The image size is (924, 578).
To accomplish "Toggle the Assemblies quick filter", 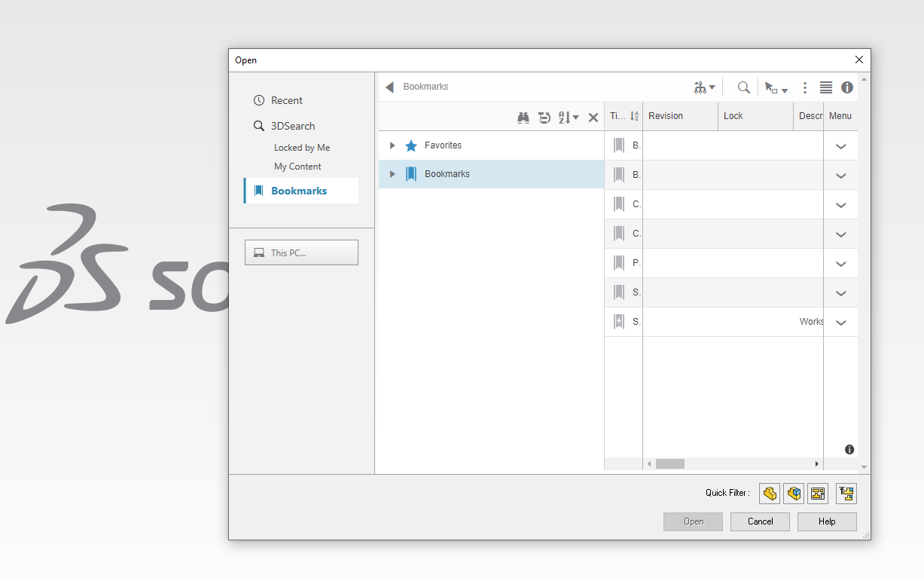I will (x=794, y=494).
